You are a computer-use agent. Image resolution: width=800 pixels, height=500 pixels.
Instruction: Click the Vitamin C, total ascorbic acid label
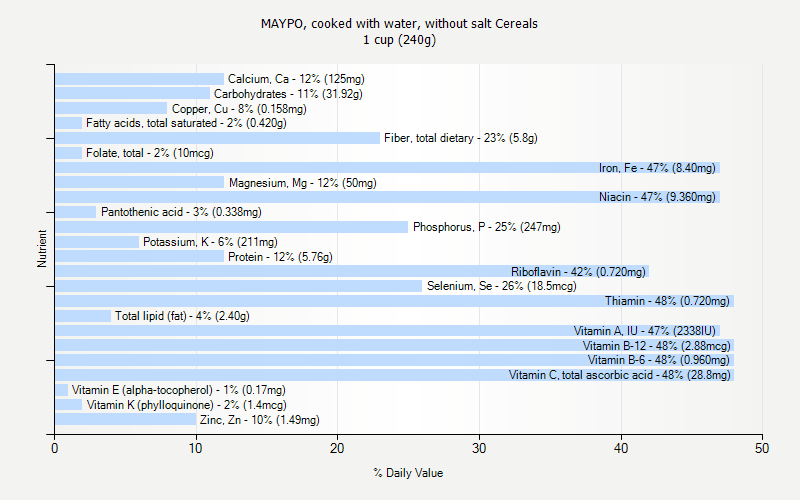pyautogui.click(x=619, y=375)
